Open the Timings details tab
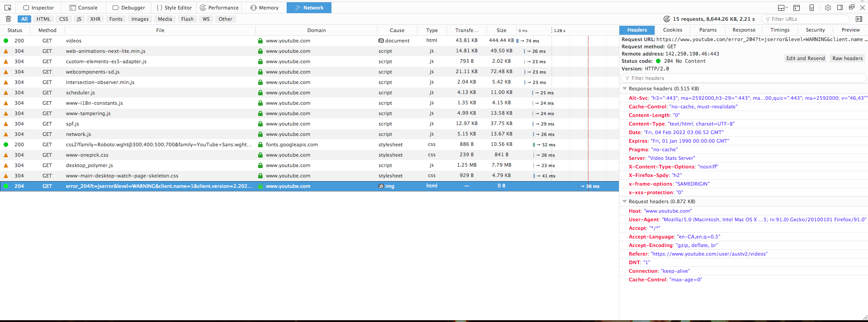The height and width of the screenshot is (322, 868). 780,30
